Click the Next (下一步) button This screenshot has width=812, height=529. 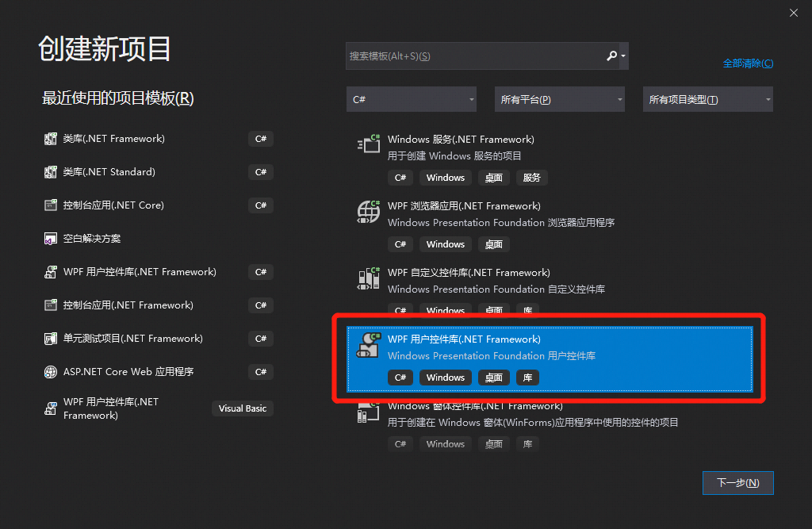click(x=738, y=483)
